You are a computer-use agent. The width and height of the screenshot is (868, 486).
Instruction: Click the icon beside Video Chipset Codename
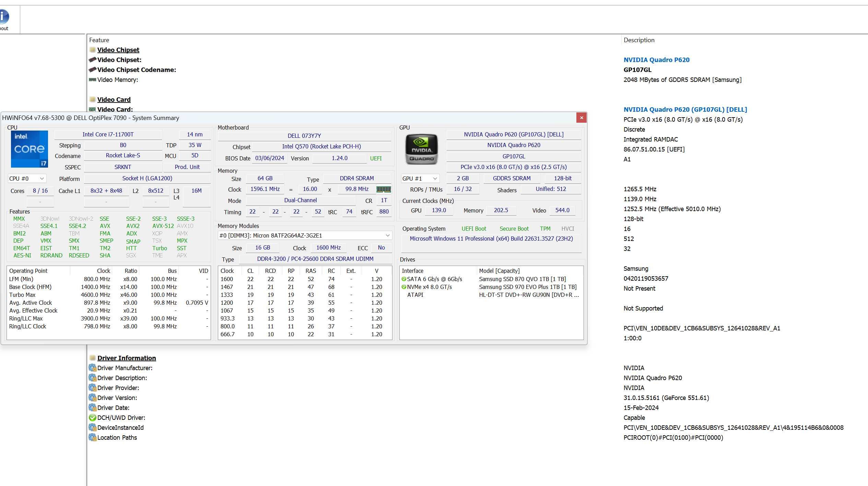click(92, 70)
